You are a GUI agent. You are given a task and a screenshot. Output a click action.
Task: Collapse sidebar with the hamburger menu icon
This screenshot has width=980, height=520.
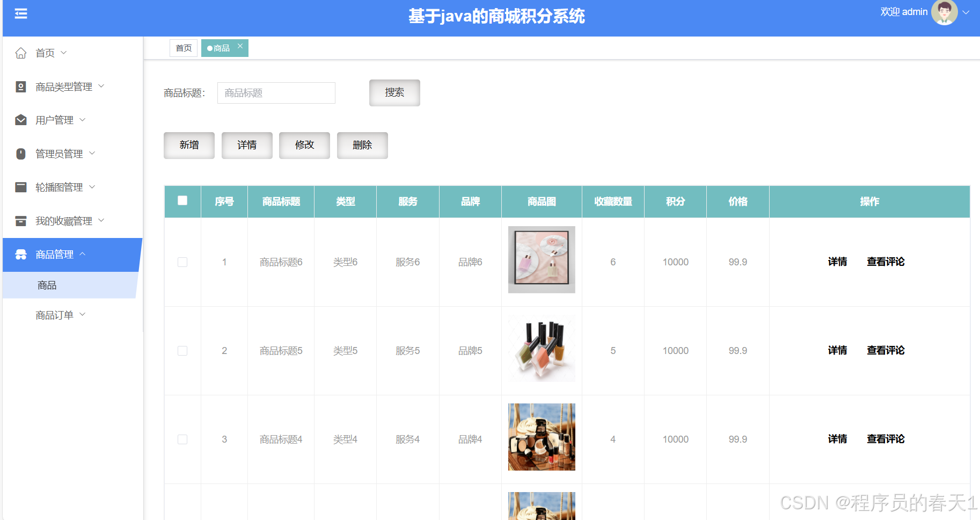tap(21, 13)
